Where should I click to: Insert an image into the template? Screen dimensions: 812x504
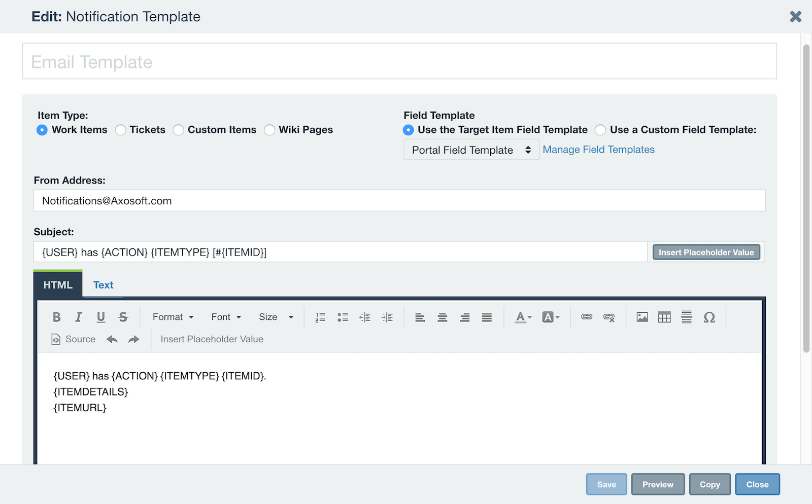641,317
